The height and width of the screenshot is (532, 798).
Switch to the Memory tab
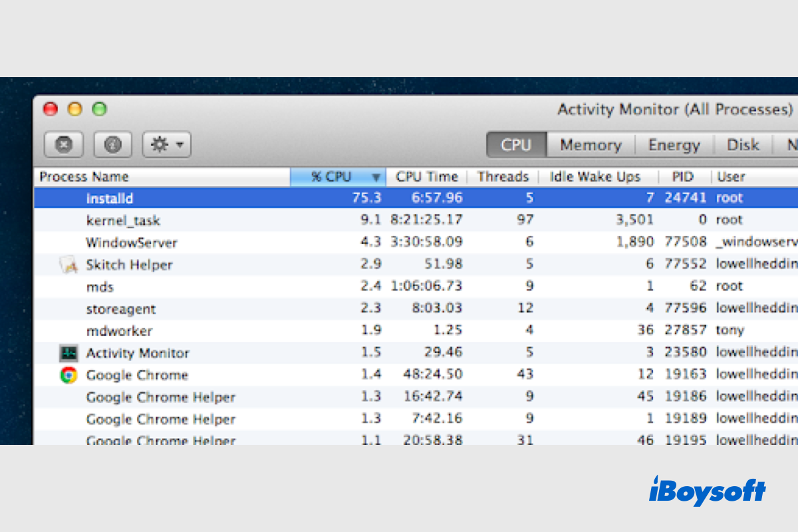(x=590, y=145)
